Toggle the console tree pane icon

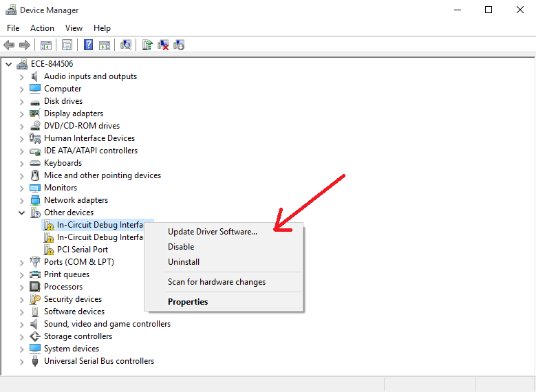[x=46, y=45]
